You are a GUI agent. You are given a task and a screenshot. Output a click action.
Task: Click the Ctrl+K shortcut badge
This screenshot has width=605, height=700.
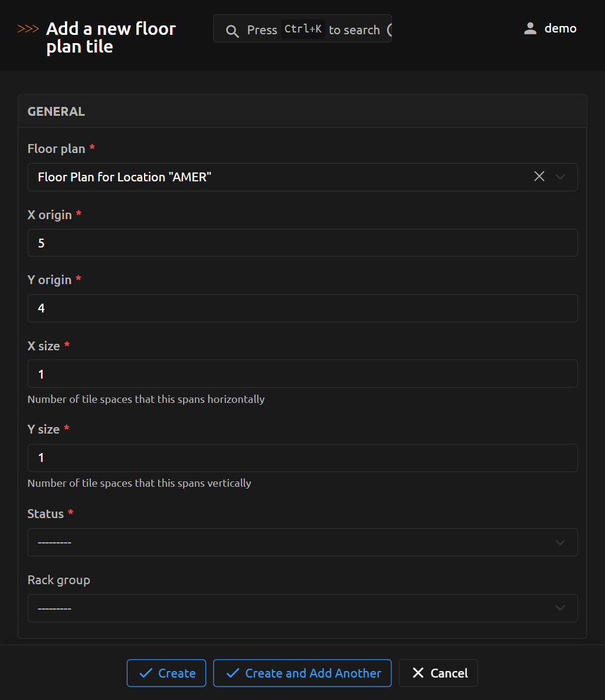(x=303, y=30)
